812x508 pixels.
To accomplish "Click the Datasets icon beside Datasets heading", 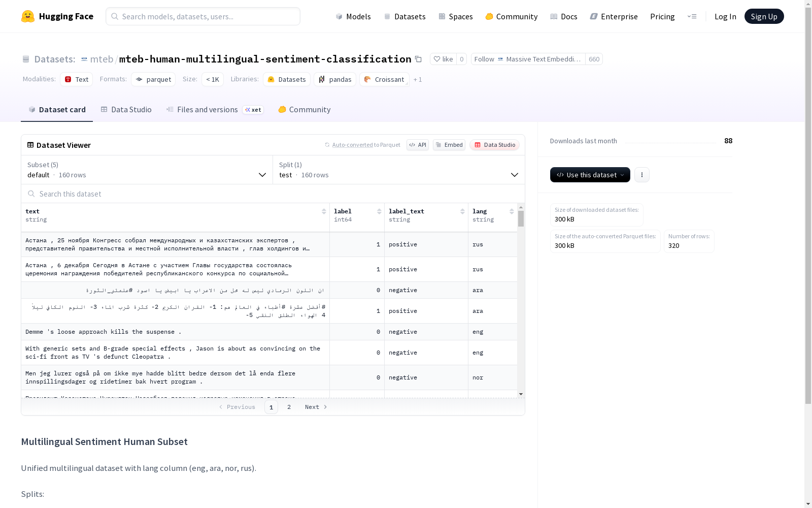I will (x=26, y=59).
